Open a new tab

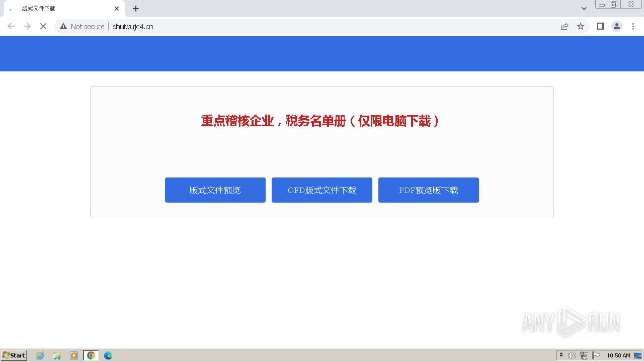pyautogui.click(x=136, y=9)
